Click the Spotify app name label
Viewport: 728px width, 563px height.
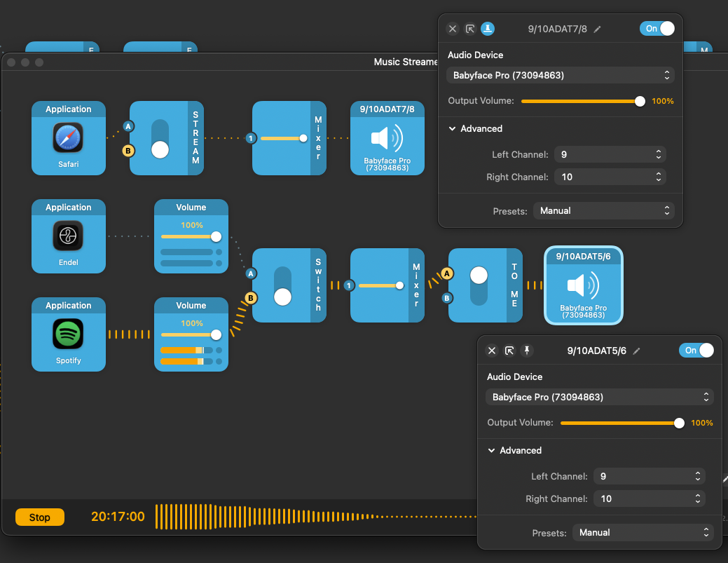click(x=68, y=360)
